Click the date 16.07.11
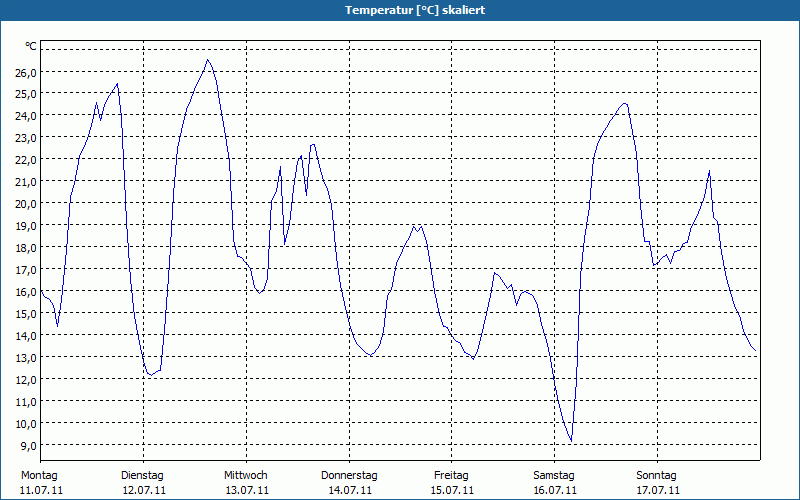 tap(555, 490)
